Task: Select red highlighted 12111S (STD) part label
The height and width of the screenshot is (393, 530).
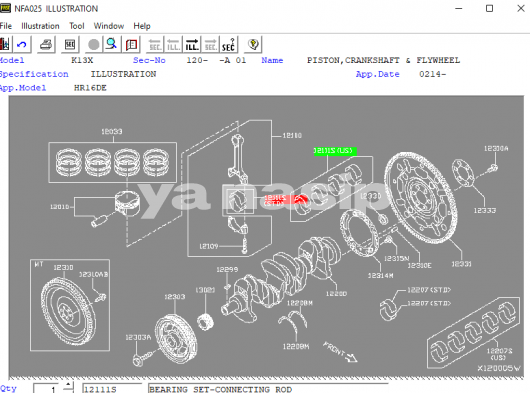Action: [274, 199]
